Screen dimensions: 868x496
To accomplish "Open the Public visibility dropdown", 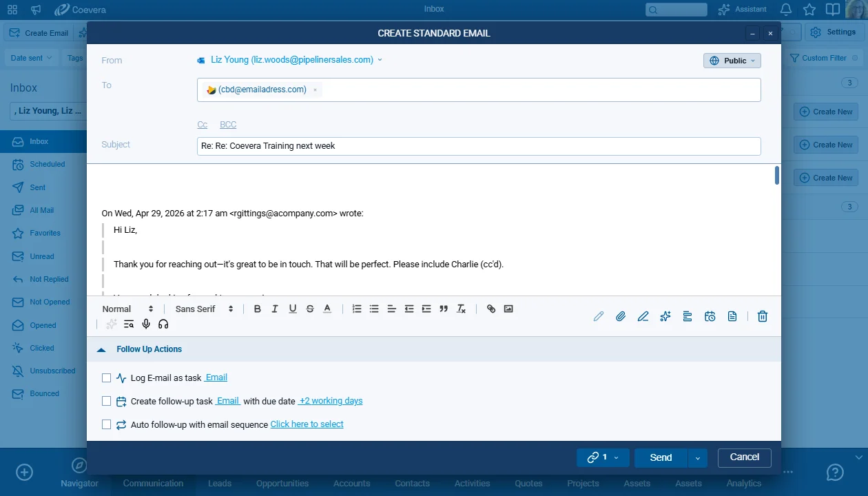I will point(732,61).
